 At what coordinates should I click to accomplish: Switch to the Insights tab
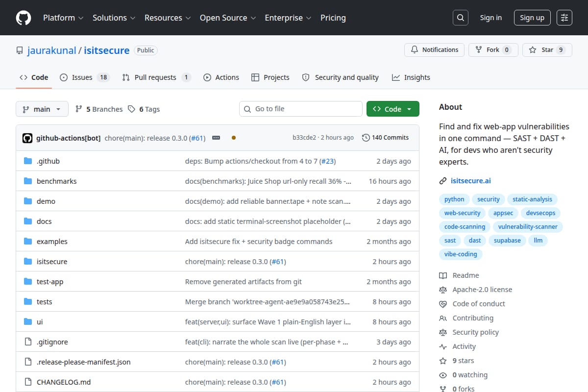(x=411, y=77)
